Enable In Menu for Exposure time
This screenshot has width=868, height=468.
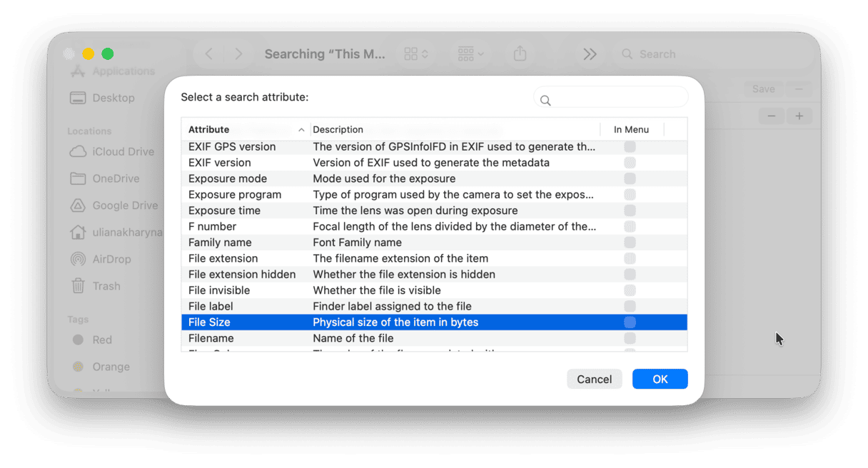coord(630,210)
